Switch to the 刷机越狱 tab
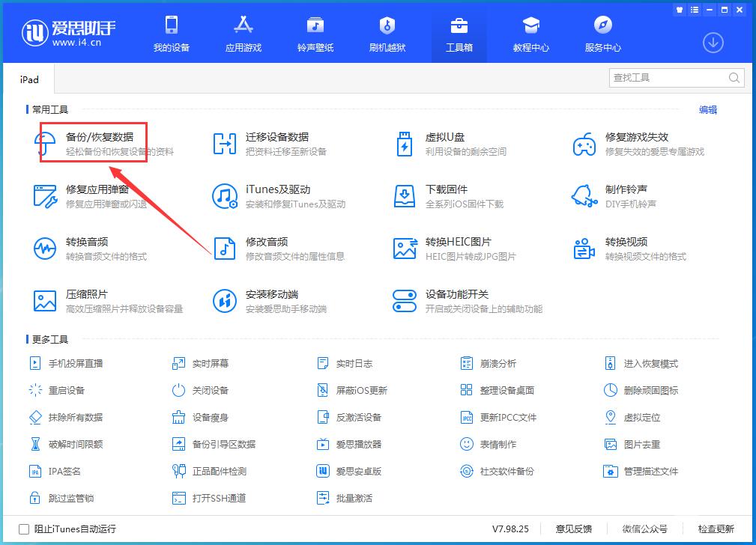This screenshot has height=545, width=756. coord(387,34)
